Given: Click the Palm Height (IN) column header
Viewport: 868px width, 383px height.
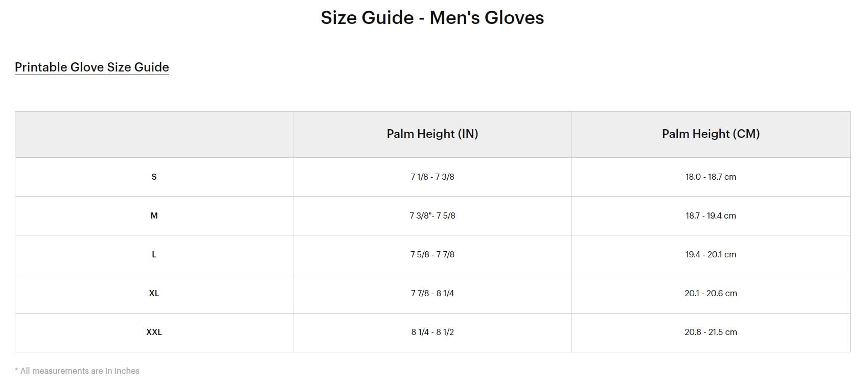Looking at the screenshot, I should (x=432, y=134).
